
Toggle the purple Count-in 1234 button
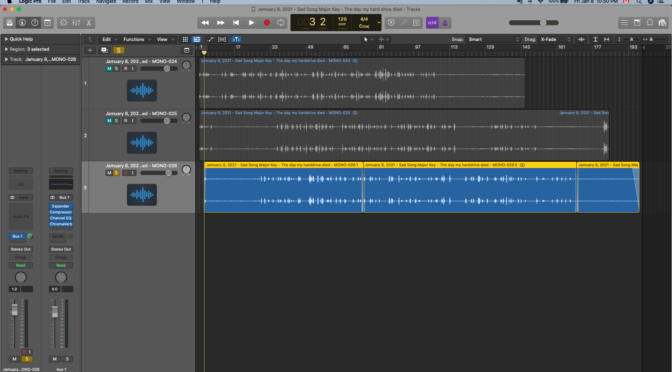click(432, 23)
